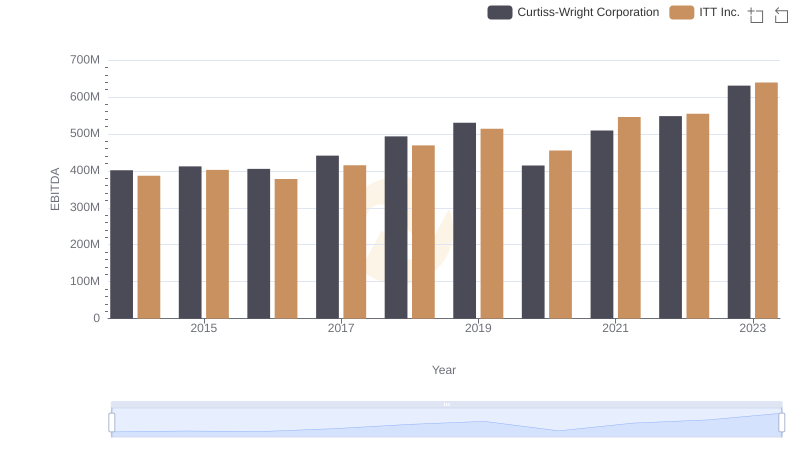
Task: Click the 2015 x-axis label
Action: [204, 328]
